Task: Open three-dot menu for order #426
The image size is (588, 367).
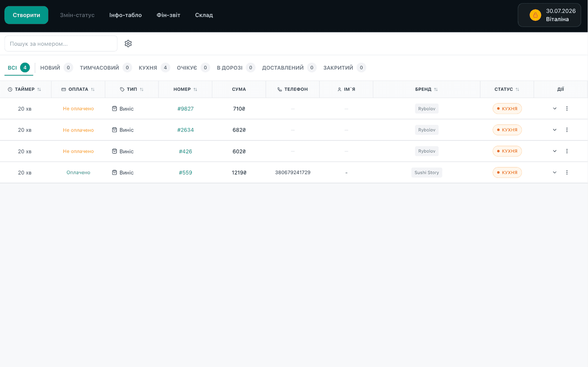Action: point(567,151)
